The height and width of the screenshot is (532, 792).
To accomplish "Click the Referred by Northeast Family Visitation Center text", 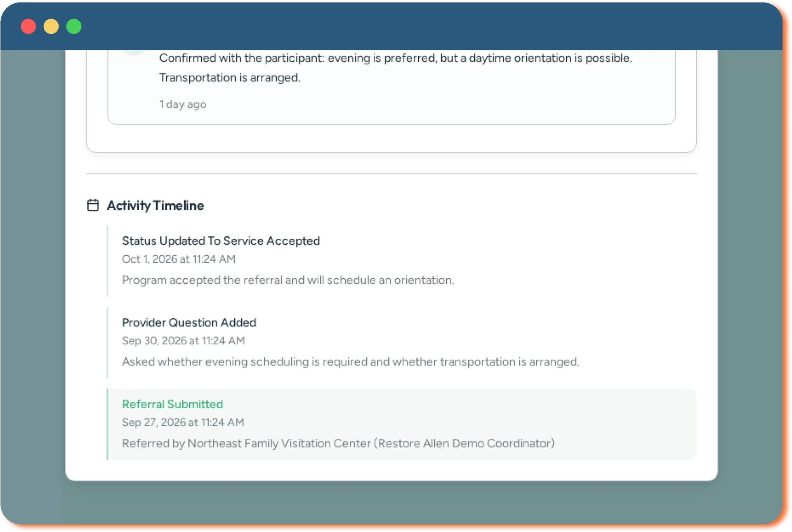I will (338, 443).
